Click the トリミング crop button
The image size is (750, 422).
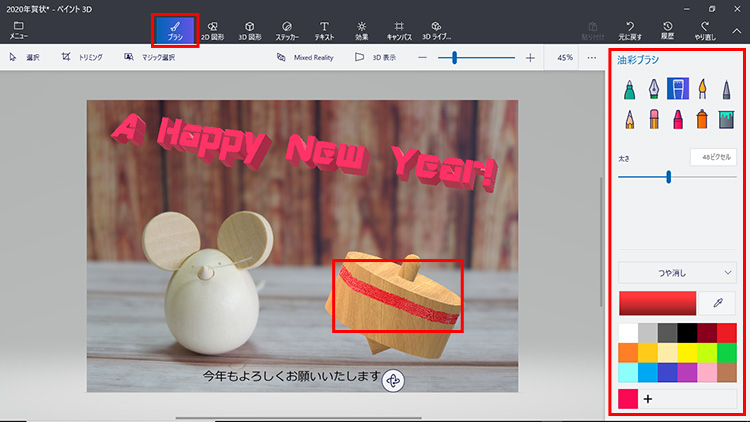(x=82, y=58)
